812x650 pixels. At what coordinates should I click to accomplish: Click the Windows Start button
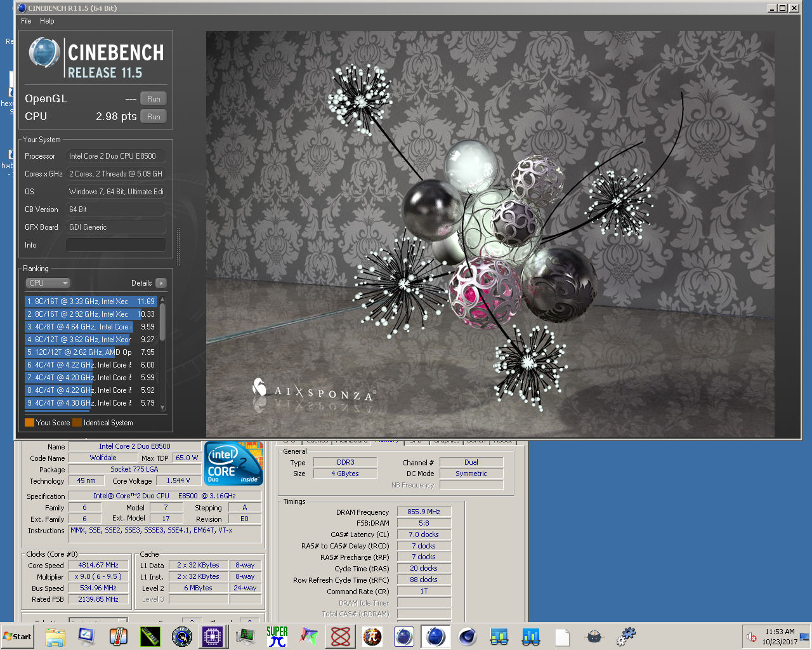(x=17, y=637)
